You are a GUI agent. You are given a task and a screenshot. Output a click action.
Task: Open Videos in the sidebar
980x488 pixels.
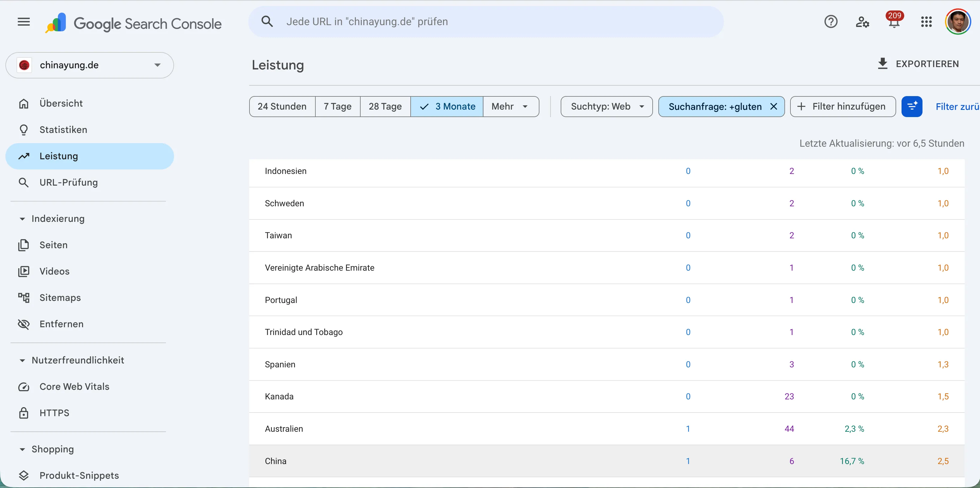(x=90, y=271)
